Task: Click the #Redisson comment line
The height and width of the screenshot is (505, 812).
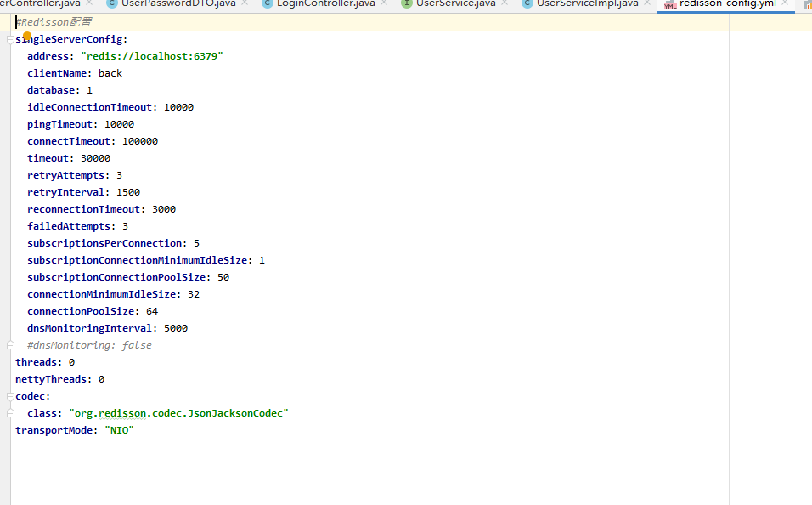Action: point(54,22)
